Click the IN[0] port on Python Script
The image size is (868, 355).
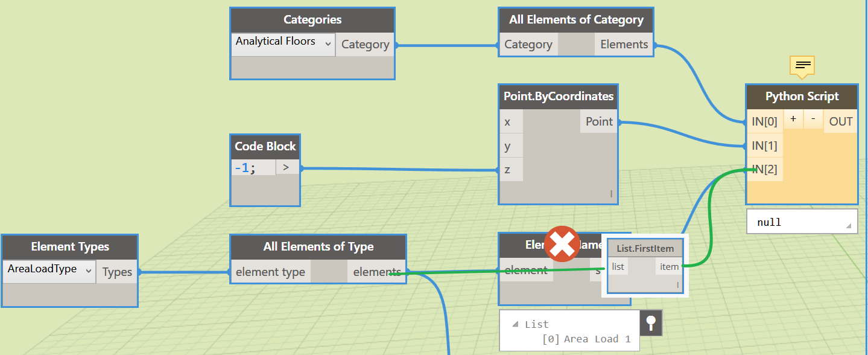[x=764, y=121]
